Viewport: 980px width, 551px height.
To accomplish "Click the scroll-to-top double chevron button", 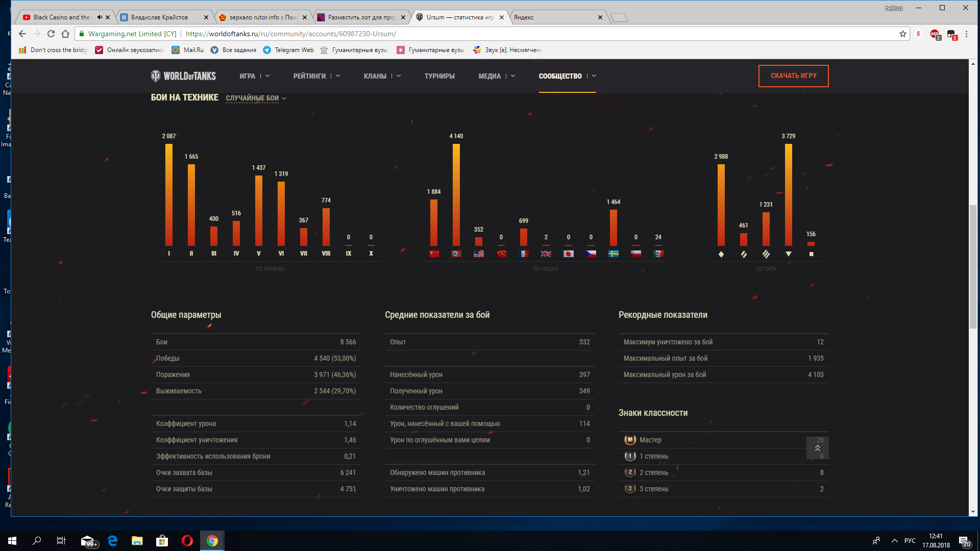I will point(817,448).
